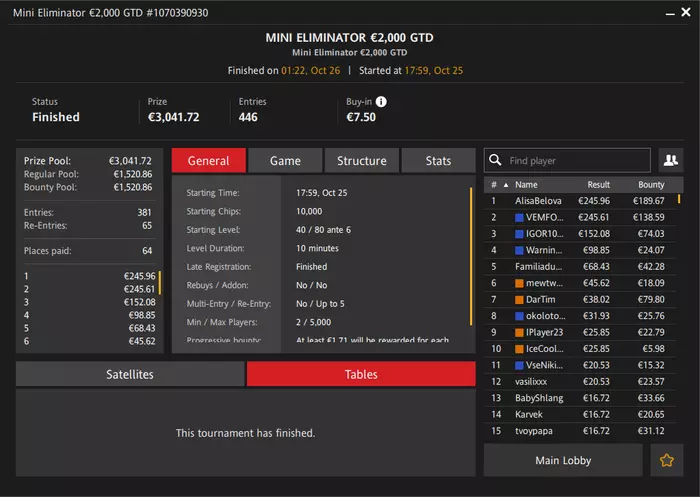The height and width of the screenshot is (497, 700).
Task: Show the Satellites tab
Action: pyautogui.click(x=130, y=374)
